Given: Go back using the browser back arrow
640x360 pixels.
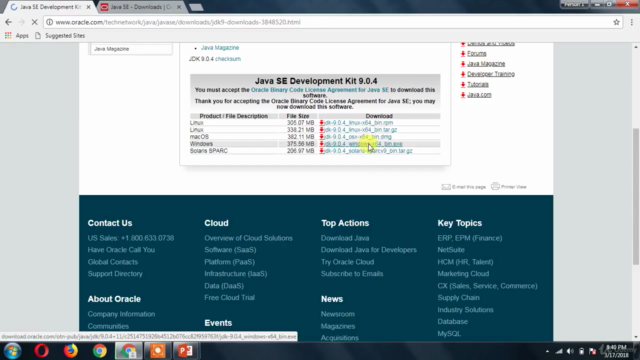Looking at the screenshot, I should (x=8, y=22).
